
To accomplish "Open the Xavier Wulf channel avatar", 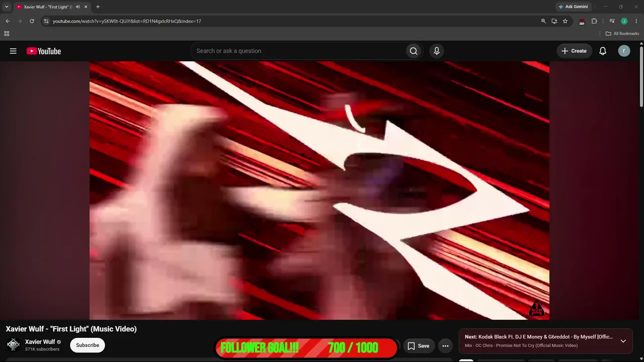I will coord(14,345).
